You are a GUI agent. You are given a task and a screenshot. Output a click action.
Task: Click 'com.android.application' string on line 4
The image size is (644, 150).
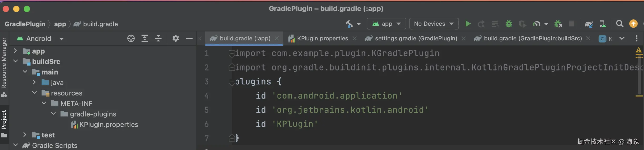(x=337, y=96)
